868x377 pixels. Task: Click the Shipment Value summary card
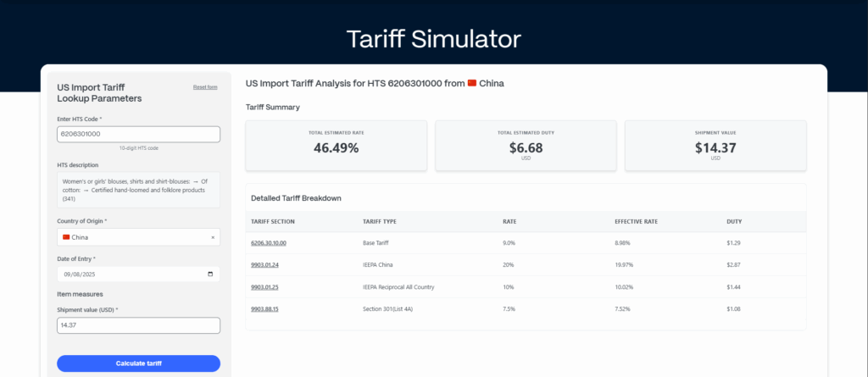point(715,145)
